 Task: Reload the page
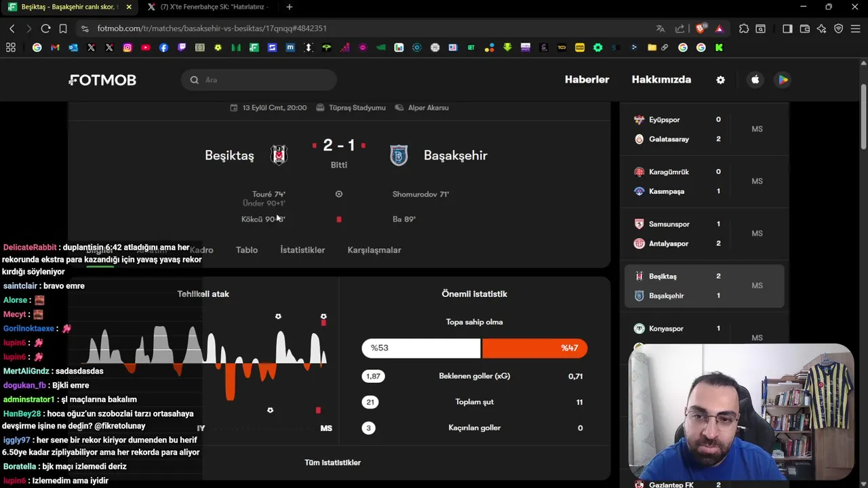(x=45, y=28)
